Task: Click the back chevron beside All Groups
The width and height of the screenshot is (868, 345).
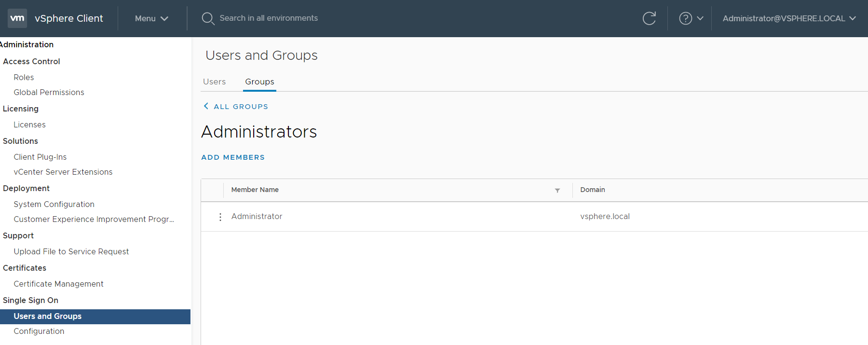Action: pyautogui.click(x=206, y=106)
